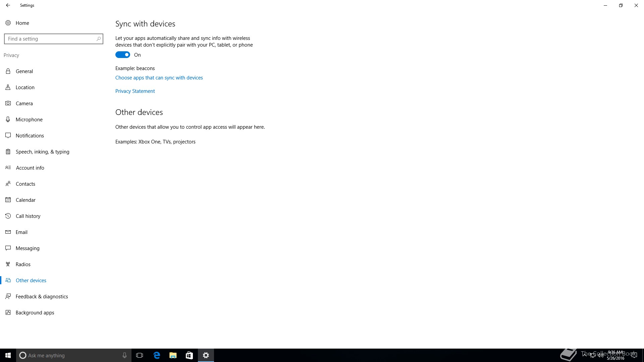Click Choose apps that can sync link

click(x=159, y=78)
